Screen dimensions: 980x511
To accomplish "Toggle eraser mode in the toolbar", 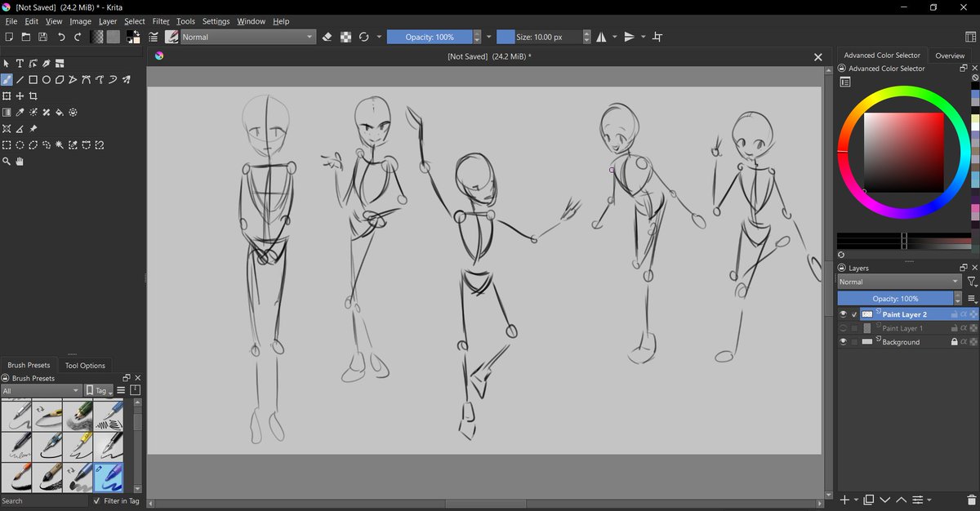I will [327, 37].
